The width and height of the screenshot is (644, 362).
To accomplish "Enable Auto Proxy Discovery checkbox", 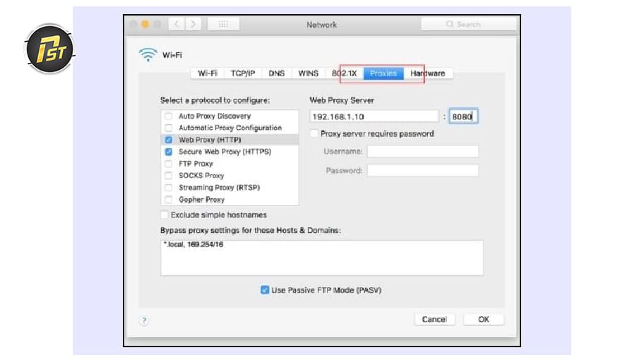I will [168, 116].
